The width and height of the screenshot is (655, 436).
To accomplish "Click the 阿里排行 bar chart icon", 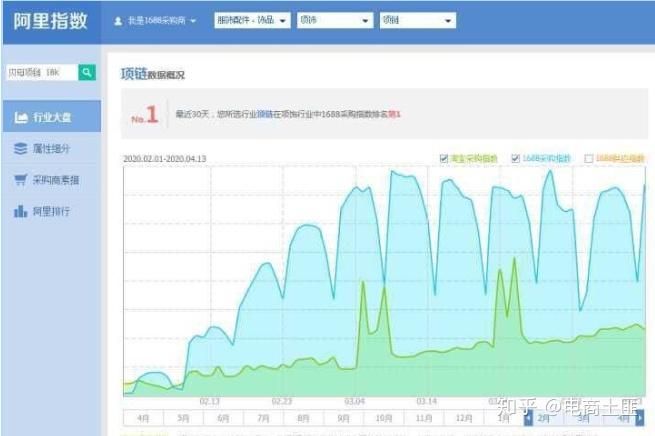I will tap(20, 211).
